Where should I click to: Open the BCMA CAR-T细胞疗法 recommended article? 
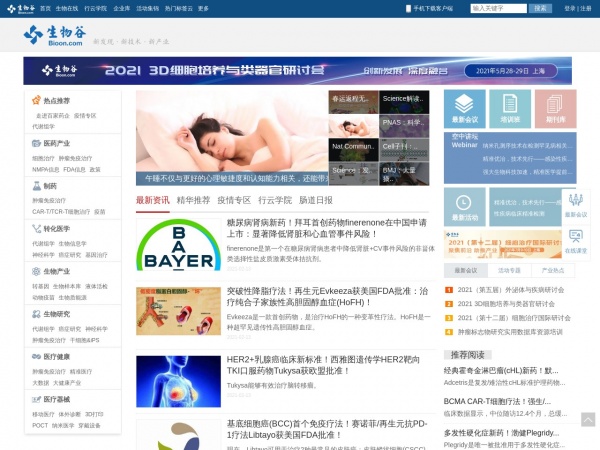click(x=497, y=401)
